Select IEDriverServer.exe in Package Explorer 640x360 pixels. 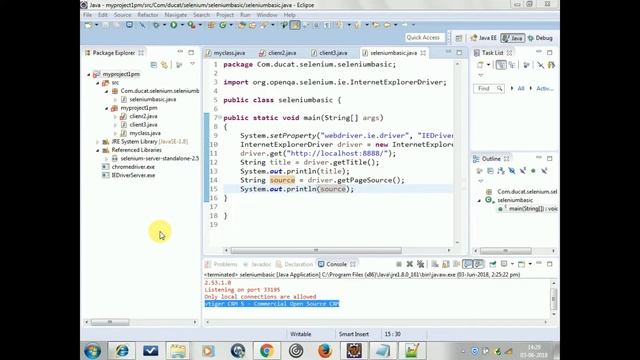(x=133, y=176)
